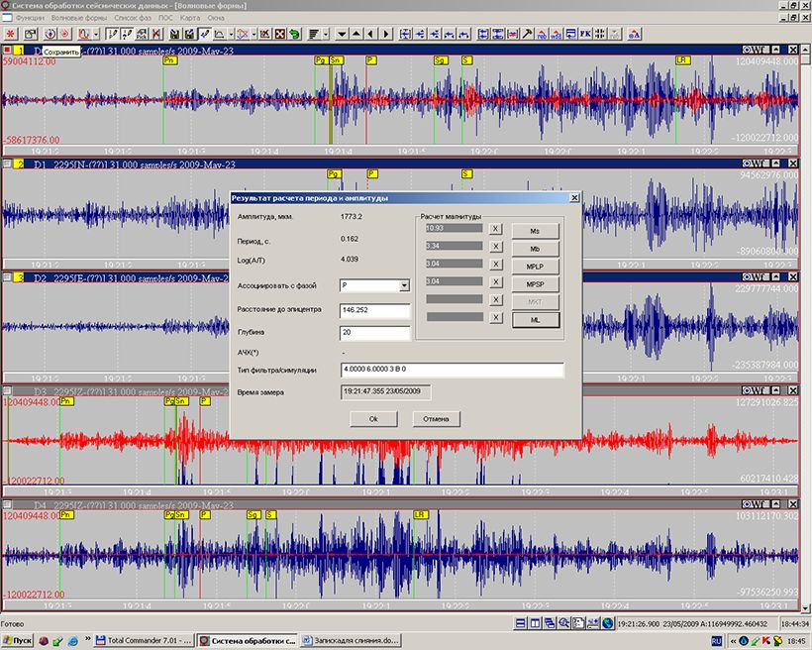The height and width of the screenshot is (650, 812).
Task: Toggle the red checkbox on channel 1
Action: tap(8, 50)
